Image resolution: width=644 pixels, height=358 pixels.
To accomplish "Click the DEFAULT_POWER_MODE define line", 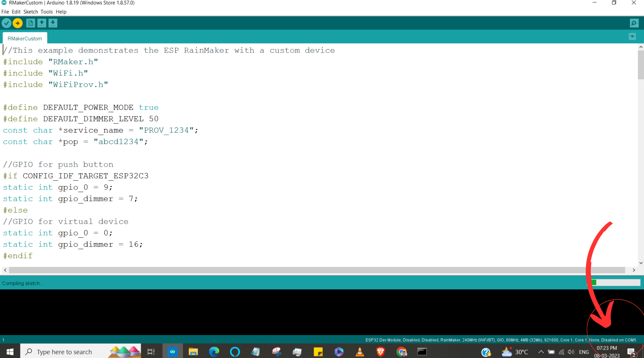I will click(x=81, y=107).
